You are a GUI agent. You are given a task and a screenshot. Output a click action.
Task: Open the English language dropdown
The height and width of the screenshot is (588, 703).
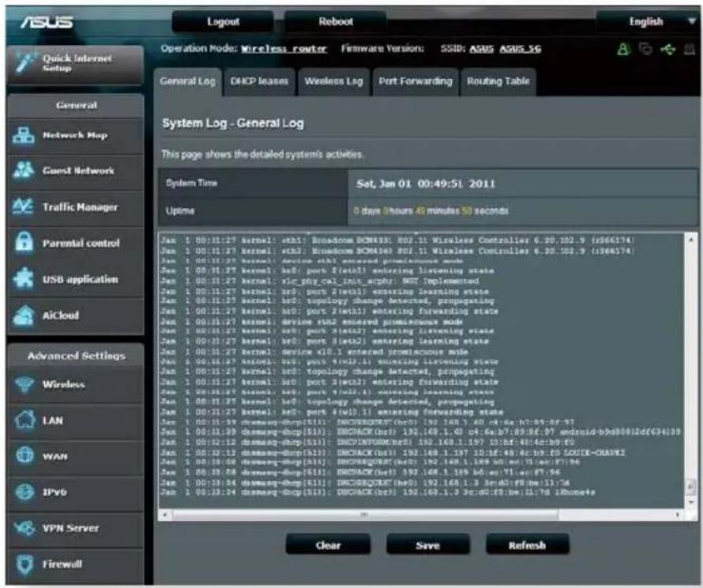649,21
